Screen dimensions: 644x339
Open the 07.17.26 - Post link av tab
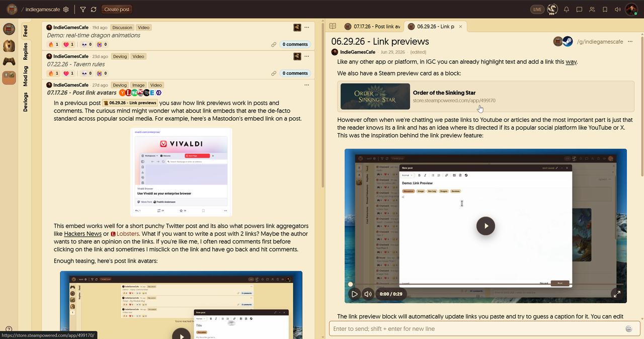(x=372, y=26)
